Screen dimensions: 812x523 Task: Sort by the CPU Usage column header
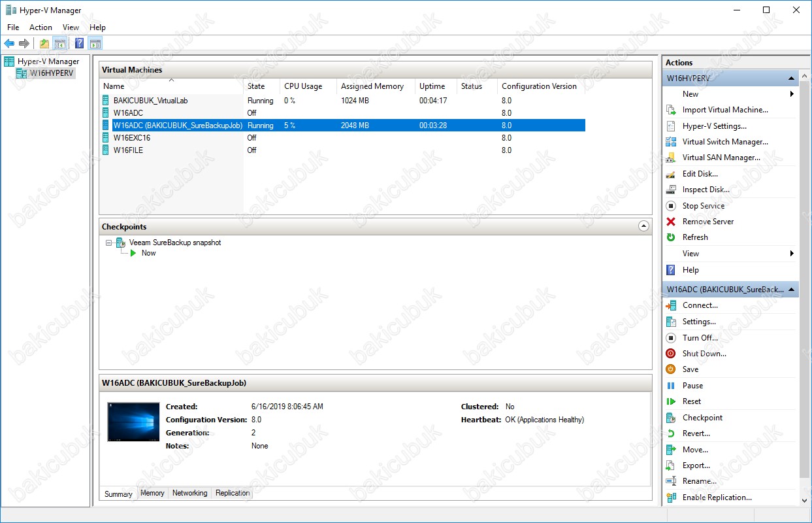click(x=308, y=86)
